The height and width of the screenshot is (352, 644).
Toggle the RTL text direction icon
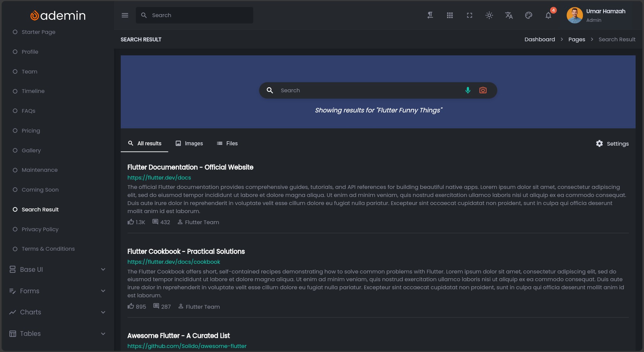(430, 15)
